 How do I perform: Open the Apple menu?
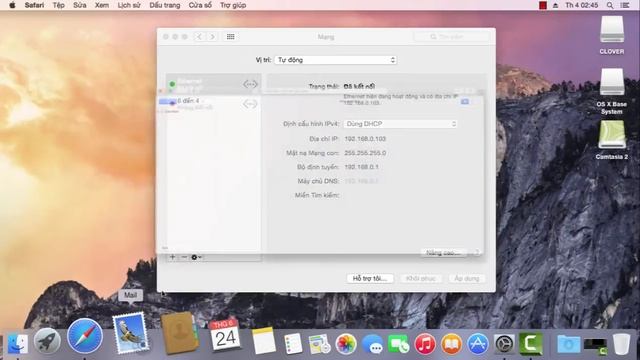[x=12, y=5]
